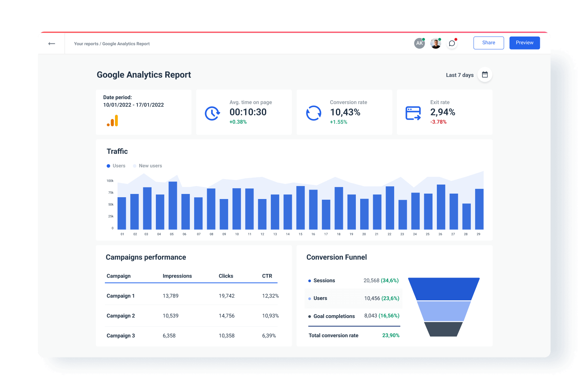The height and width of the screenshot is (389, 588).
Task: Click CTR value 12,32%
Action: pos(270,296)
